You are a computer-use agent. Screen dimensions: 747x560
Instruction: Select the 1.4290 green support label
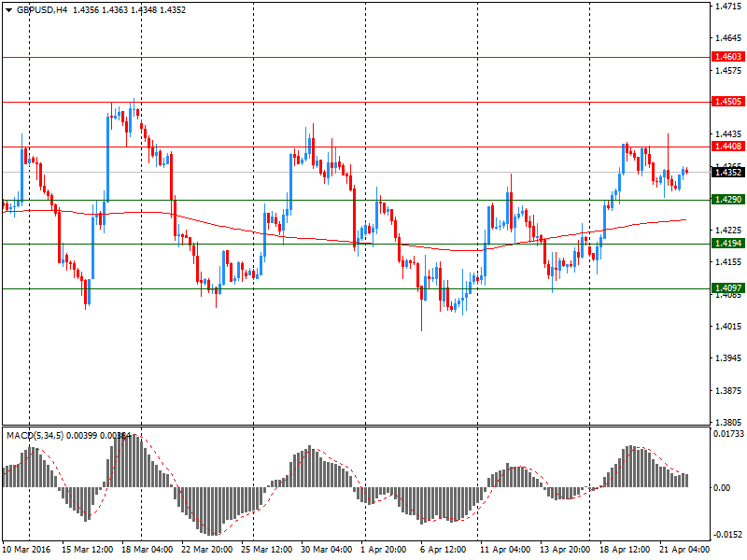(x=728, y=200)
